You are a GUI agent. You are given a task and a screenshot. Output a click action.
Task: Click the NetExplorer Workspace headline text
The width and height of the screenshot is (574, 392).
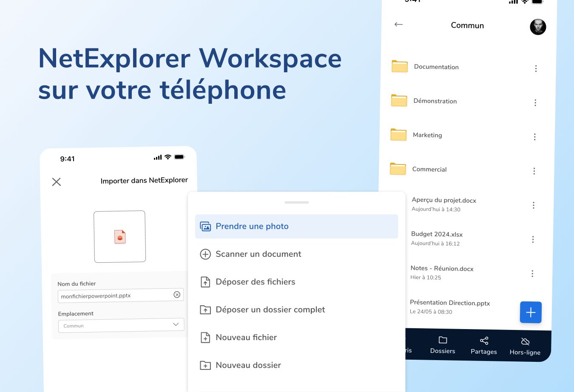[x=190, y=58]
